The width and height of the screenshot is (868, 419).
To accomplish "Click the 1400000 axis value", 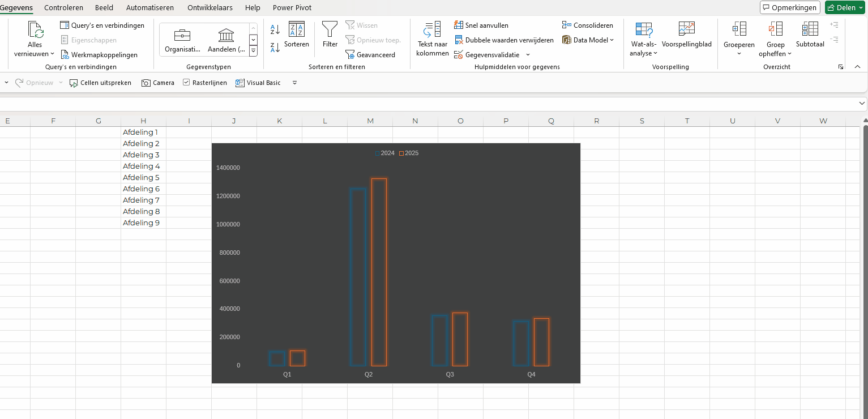I will 228,168.
